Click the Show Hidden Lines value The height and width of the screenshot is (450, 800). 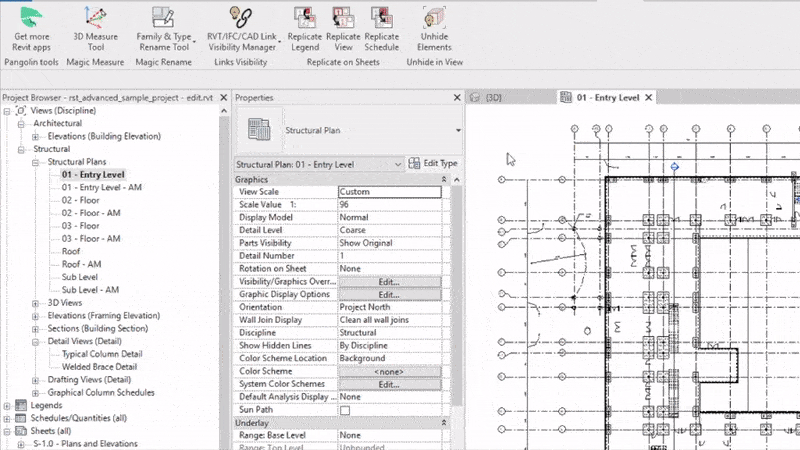point(389,345)
